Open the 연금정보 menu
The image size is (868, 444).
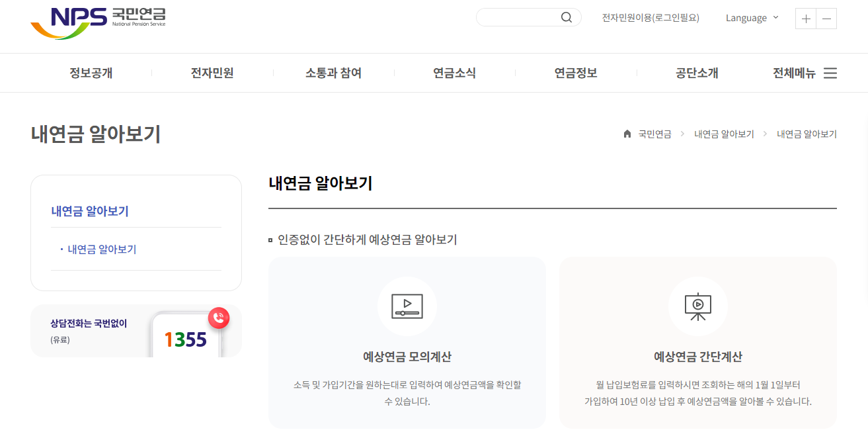coord(576,73)
